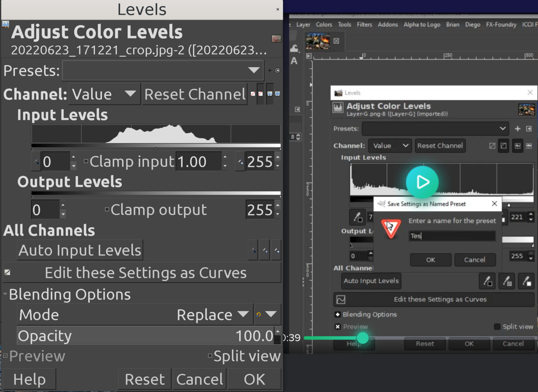This screenshot has height=392, width=538.
Task: Open the Filters menu in video
Action: click(364, 24)
